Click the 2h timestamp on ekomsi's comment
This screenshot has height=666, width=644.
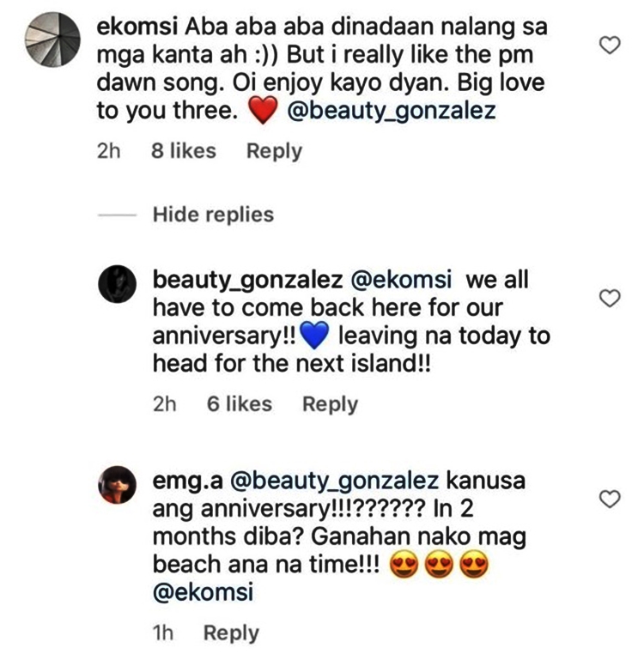point(109,151)
